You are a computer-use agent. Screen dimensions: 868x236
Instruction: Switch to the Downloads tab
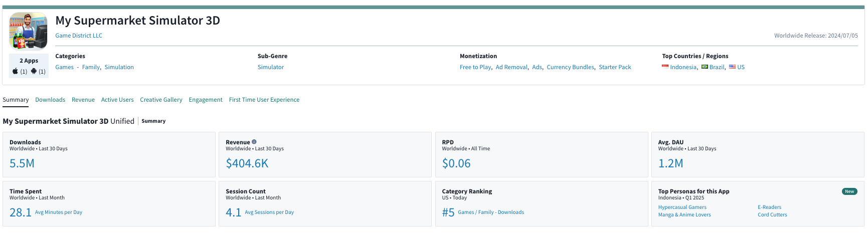[x=50, y=100]
